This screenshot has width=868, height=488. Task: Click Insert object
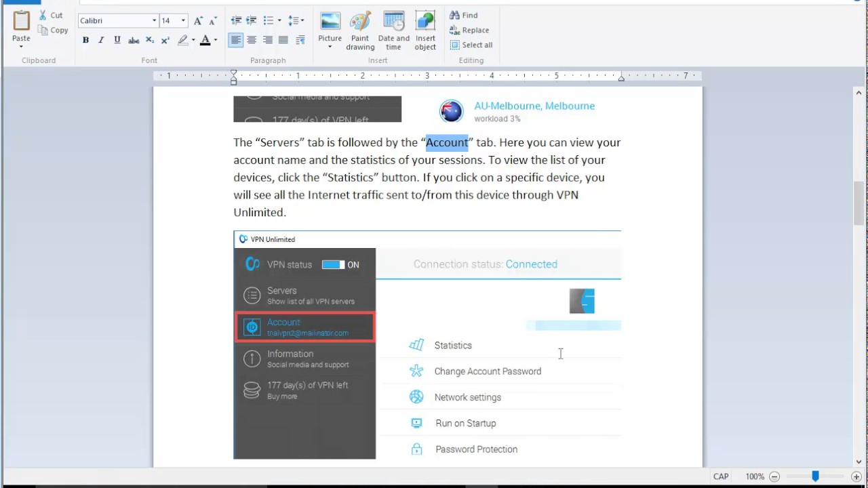point(425,30)
